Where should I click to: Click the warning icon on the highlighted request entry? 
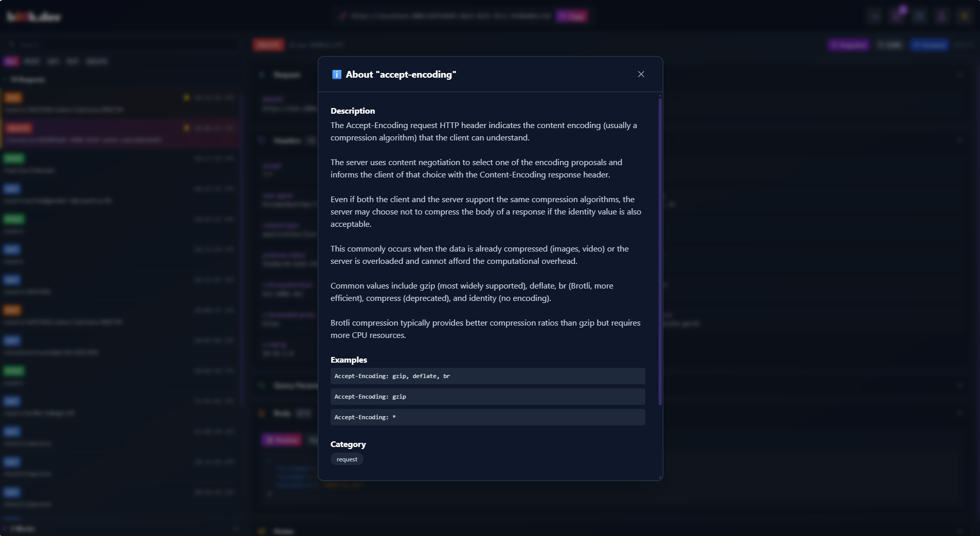(x=187, y=128)
